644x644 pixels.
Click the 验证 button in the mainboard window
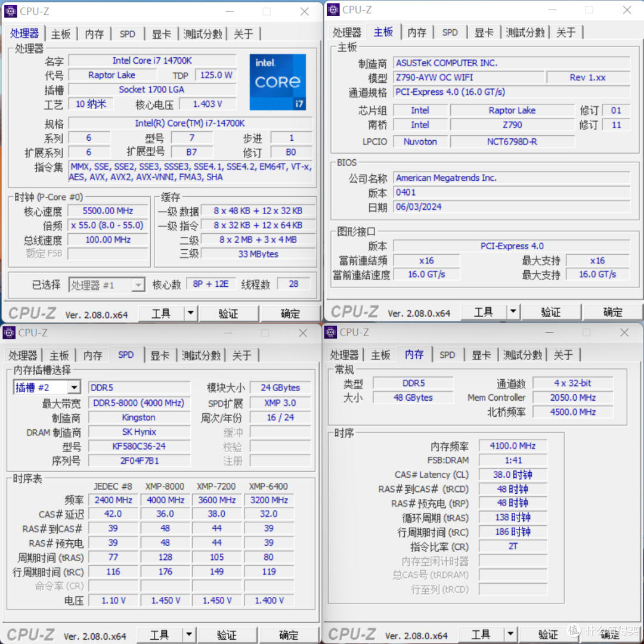pos(551,312)
